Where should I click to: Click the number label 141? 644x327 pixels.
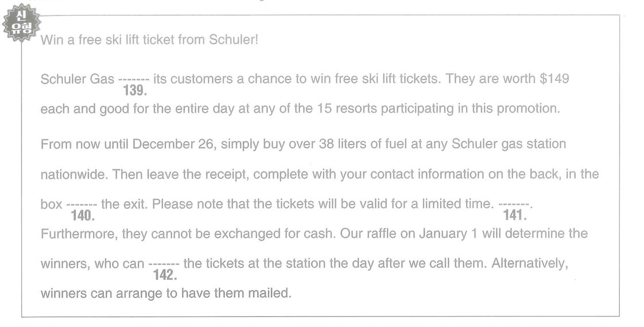tap(515, 215)
